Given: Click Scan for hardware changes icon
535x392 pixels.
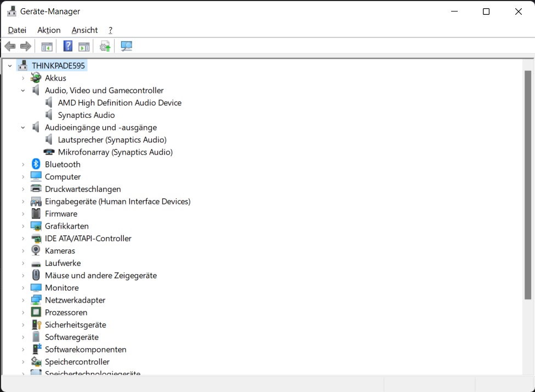Looking at the screenshot, I should tap(126, 46).
